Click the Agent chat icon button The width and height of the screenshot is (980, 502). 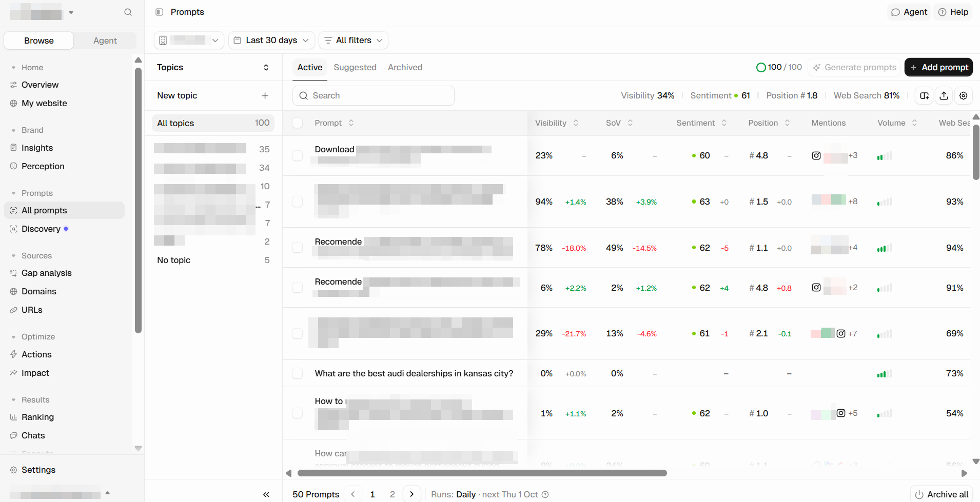click(909, 12)
